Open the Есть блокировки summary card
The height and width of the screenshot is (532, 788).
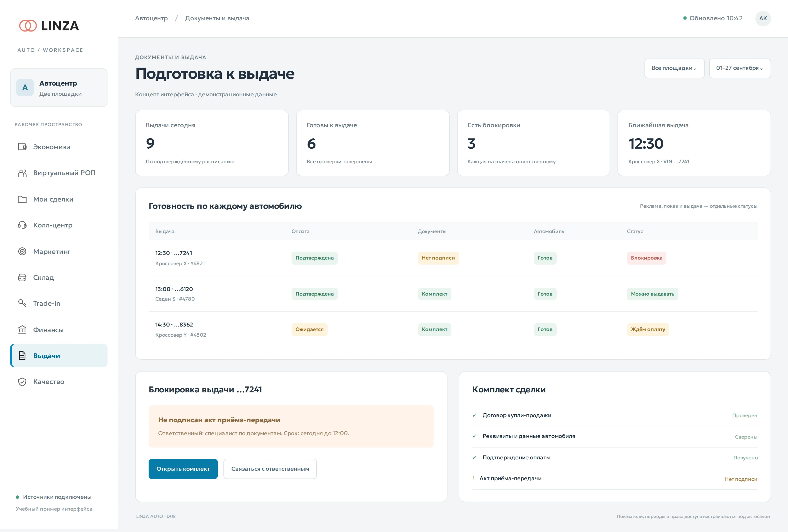pyautogui.click(x=533, y=143)
